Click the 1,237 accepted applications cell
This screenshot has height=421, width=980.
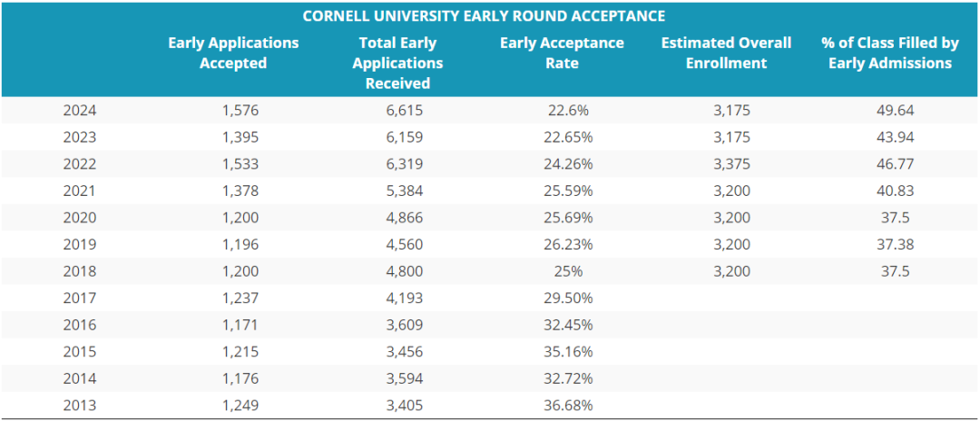point(240,298)
